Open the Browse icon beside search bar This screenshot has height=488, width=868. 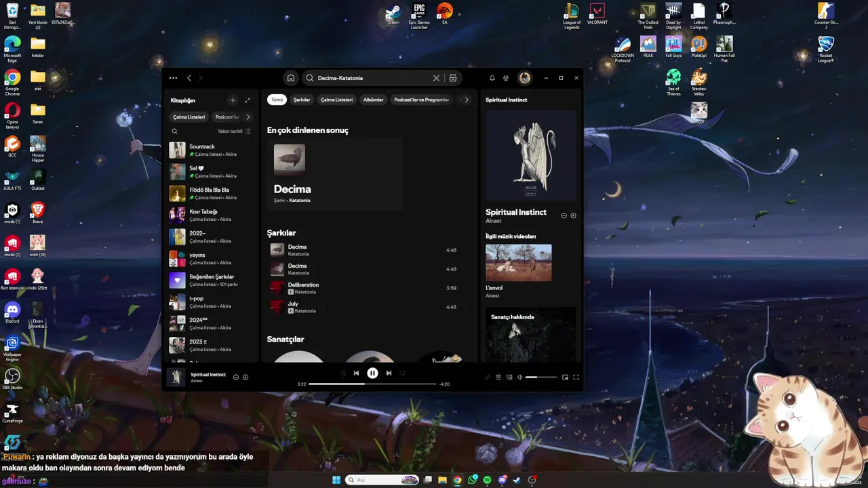[x=453, y=78]
